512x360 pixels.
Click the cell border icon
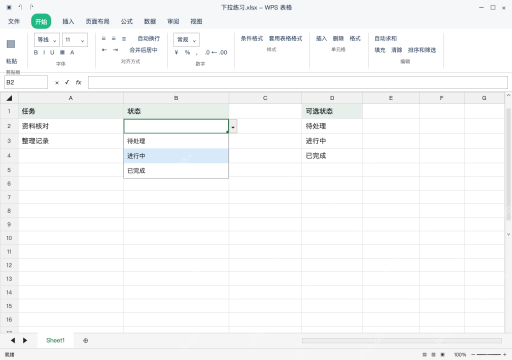click(x=62, y=52)
